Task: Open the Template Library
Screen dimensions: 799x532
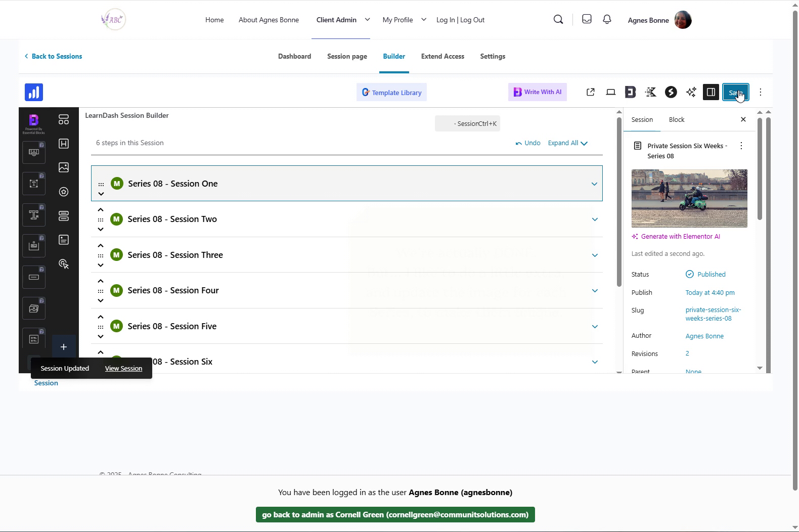Action: pos(391,93)
